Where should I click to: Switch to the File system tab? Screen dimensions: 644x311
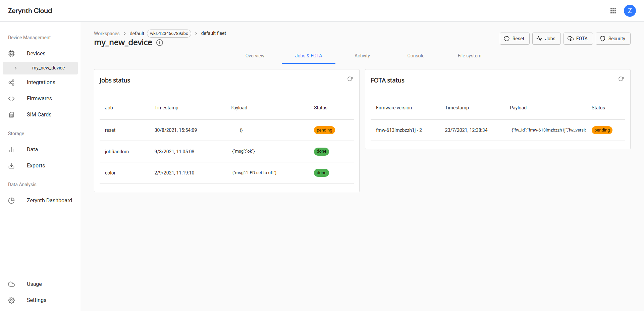coord(470,56)
